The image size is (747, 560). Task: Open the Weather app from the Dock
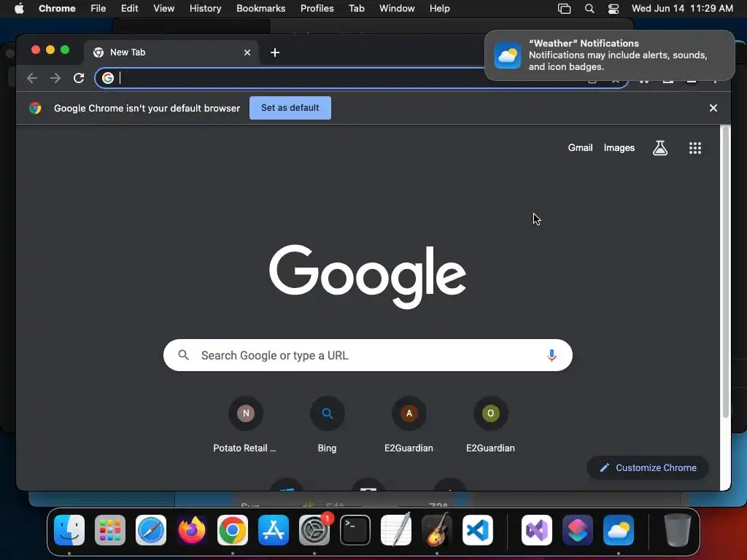[619, 530]
